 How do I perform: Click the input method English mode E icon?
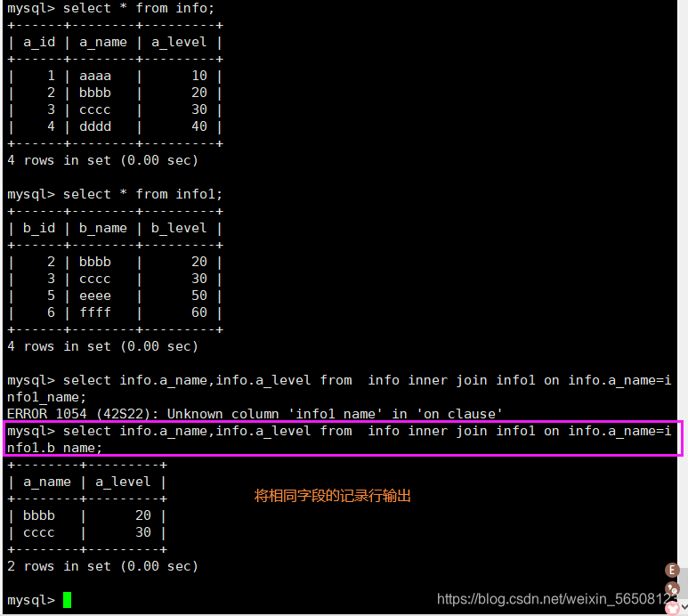pyautogui.click(x=672, y=570)
